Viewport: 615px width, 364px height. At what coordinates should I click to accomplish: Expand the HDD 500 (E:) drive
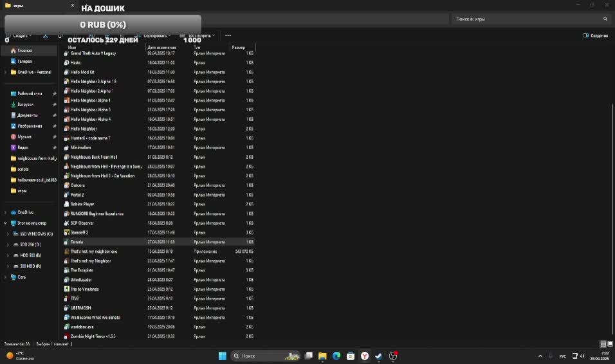coord(8,255)
